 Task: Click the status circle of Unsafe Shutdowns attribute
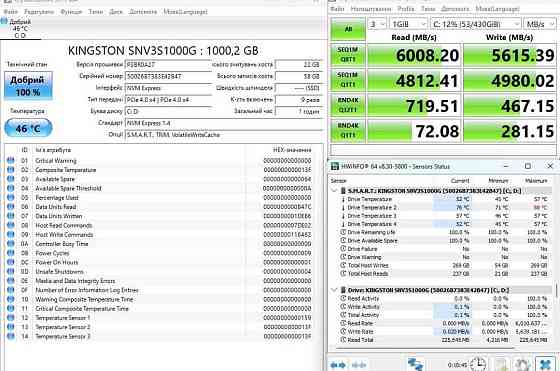[11, 271]
